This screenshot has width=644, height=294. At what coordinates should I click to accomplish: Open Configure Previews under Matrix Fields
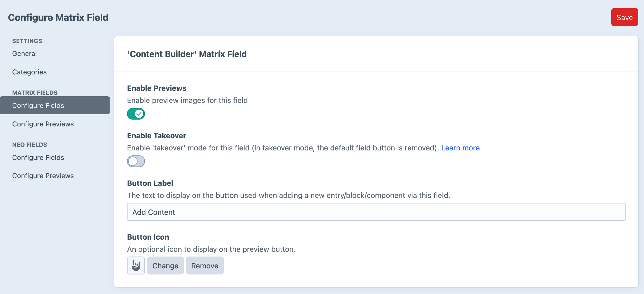click(43, 124)
